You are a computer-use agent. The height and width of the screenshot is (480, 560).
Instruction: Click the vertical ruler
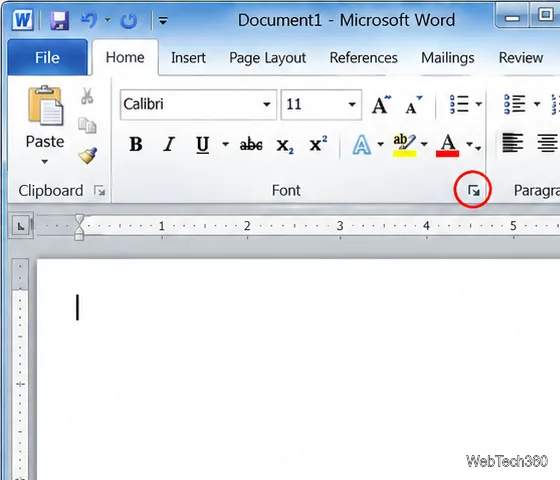click(20, 369)
